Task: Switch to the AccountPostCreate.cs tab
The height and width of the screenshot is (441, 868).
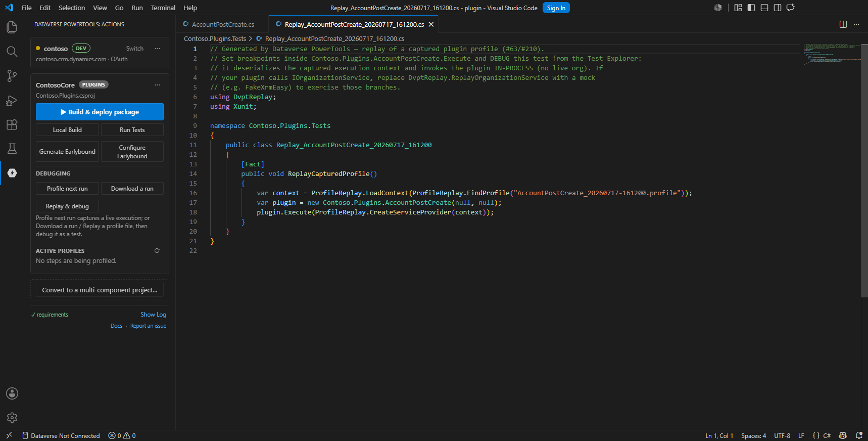Action: pos(222,24)
